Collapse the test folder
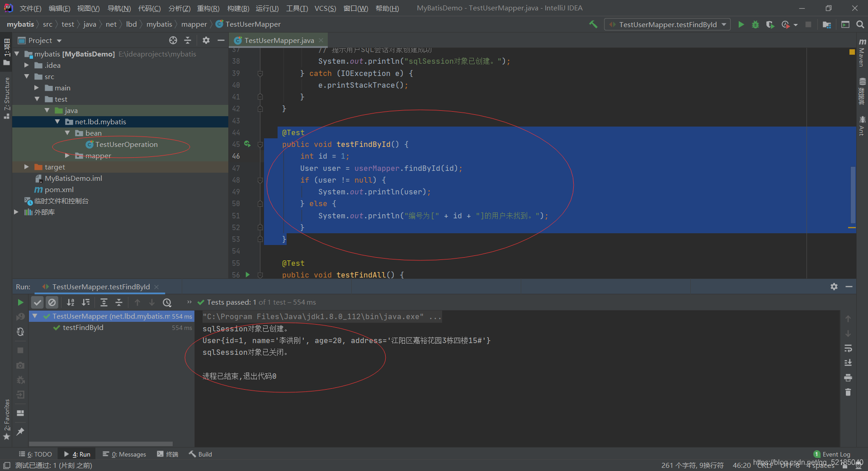This screenshot has width=868, height=471. 37,99
